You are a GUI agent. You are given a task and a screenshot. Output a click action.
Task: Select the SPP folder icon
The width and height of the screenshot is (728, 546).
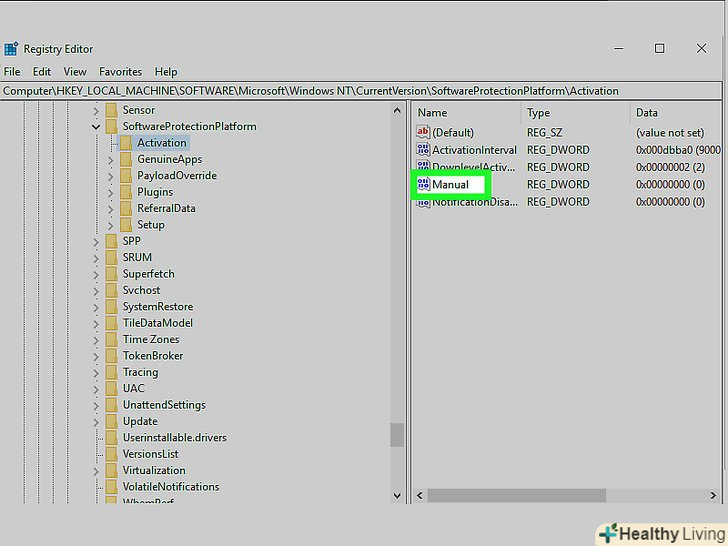click(x=111, y=241)
